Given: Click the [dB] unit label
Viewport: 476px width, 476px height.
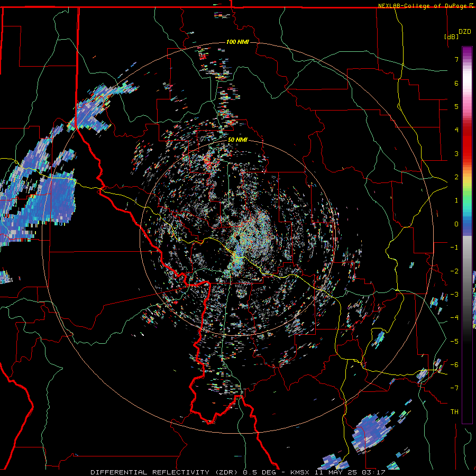Looking at the screenshot, I should pos(452,36).
